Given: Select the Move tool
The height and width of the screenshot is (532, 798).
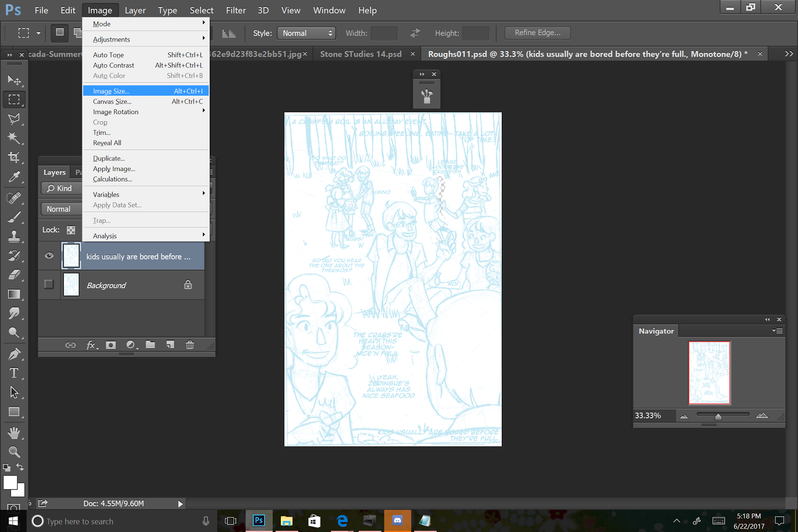Looking at the screenshot, I should (x=14, y=80).
